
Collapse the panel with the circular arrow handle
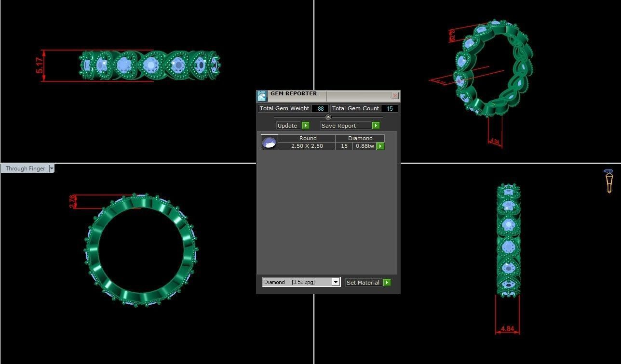pyautogui.click(x=328, y=117)
